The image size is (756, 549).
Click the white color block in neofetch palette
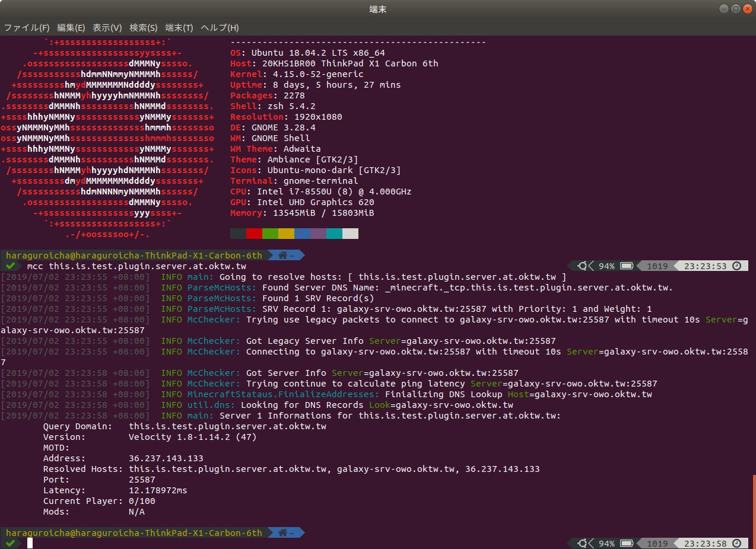click(350, 234)
